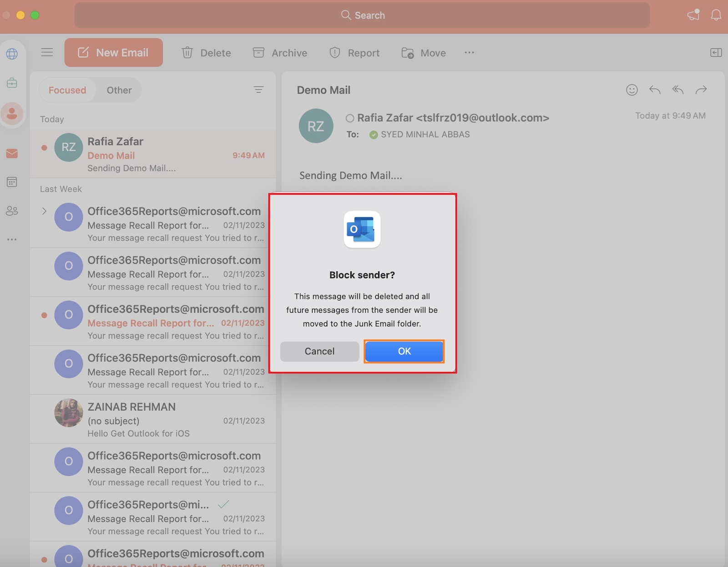
Task: Click the Outlook logo in the dialog
Action: [x=362, y=230]
